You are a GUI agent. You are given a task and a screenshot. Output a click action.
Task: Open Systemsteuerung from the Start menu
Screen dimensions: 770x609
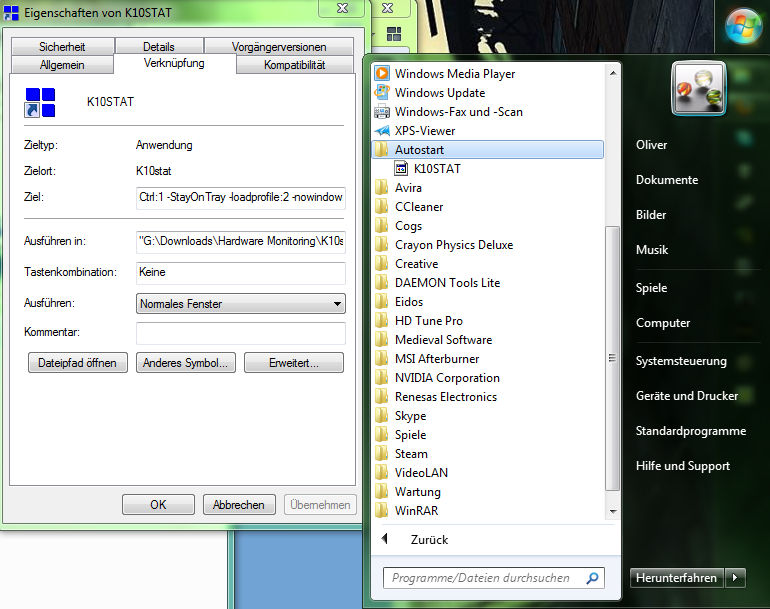coord(681,361)
